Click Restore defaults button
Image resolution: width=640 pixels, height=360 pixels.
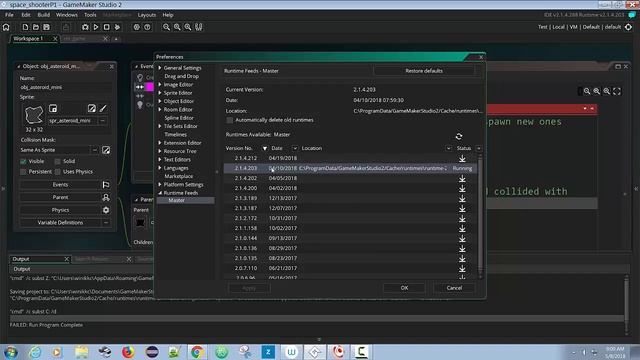point(424,71)
